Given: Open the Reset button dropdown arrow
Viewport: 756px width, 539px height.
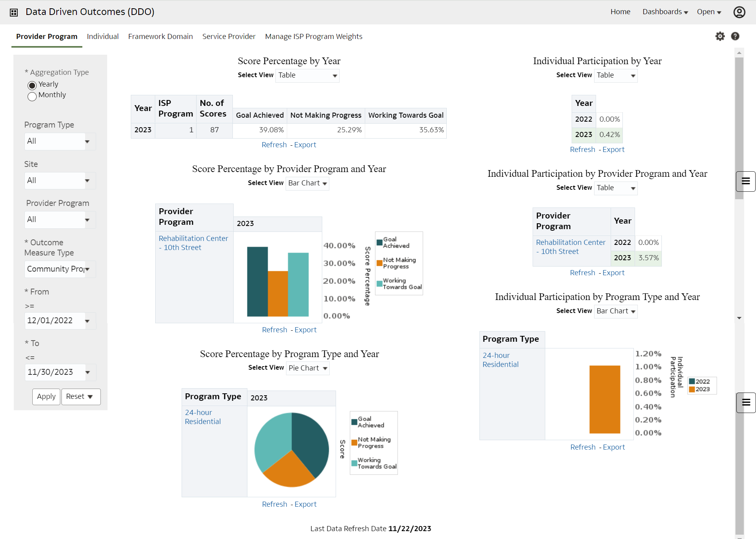Looking at the screenshot, I should [x=90, y=396].
